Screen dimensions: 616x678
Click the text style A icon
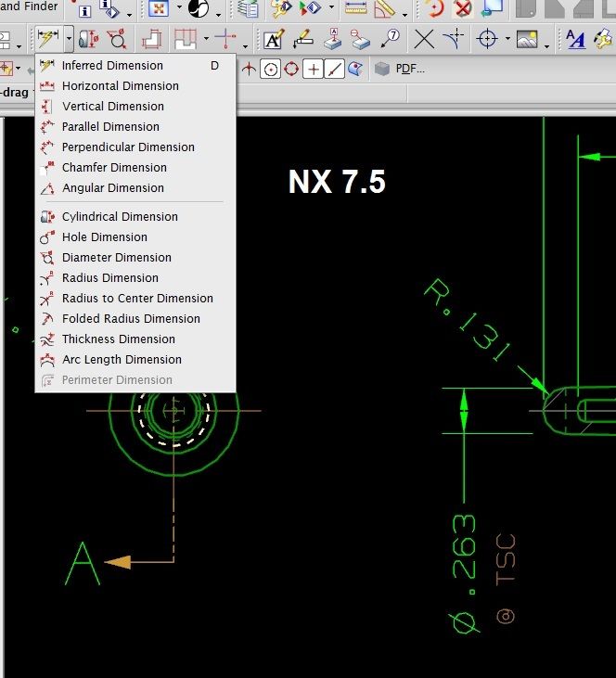point(575,39)
